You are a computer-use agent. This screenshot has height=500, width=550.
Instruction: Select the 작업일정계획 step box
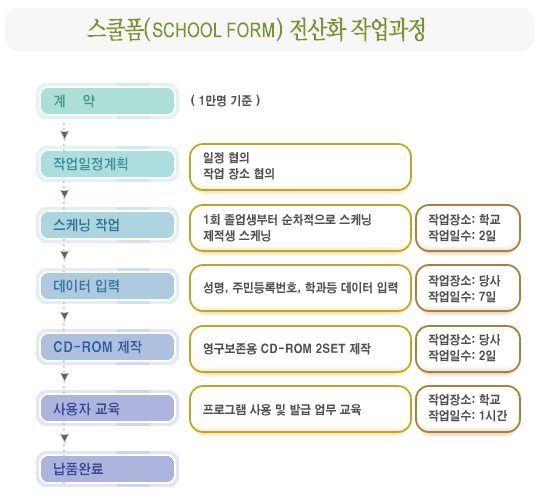(x=107, y=164)
